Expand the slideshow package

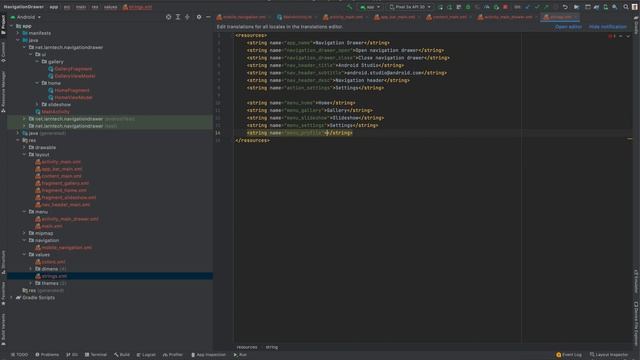38,104
